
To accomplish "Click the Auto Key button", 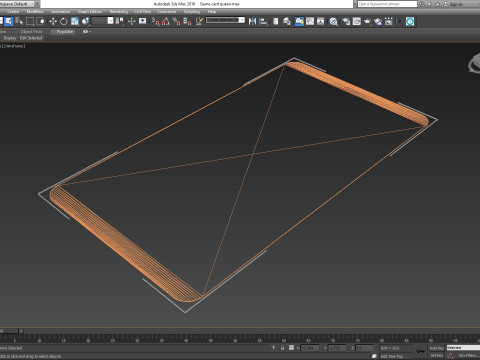I will [x=436, y=348].
